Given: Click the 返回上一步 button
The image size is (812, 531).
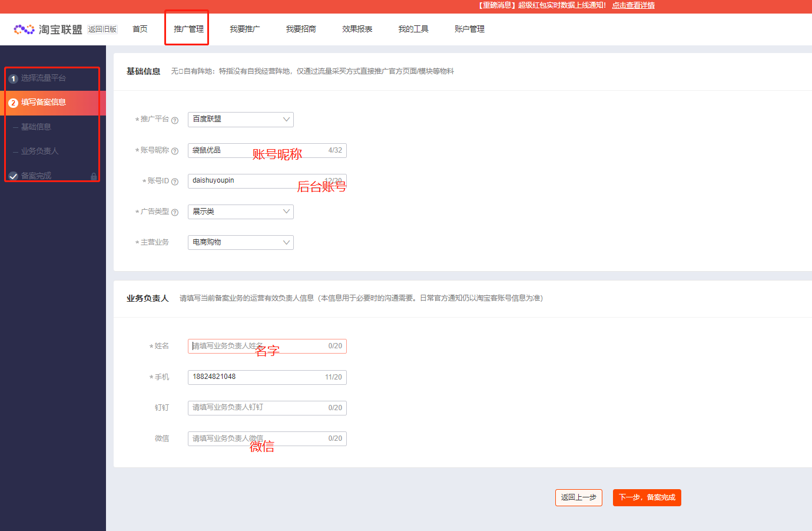Looking at the screenshot, I should tap(579, 497).
